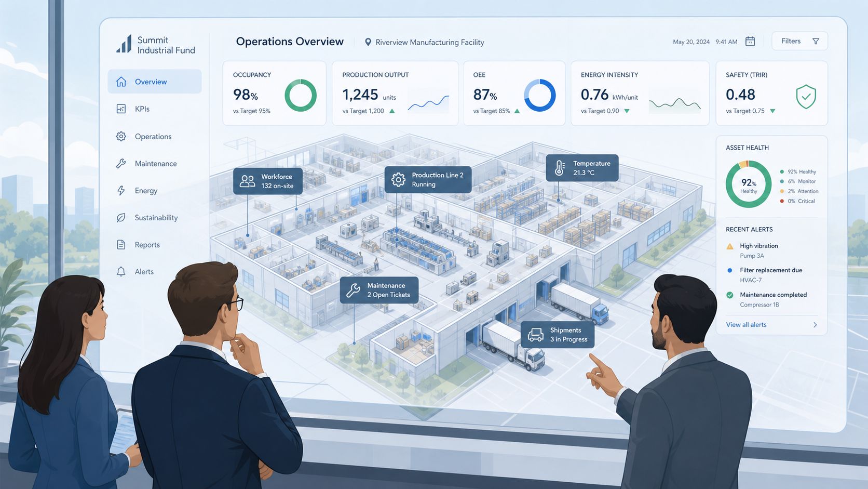Click the Occupancy 98% donut gauge
This screenshot has height=489, width=868.
tap(301, 95)
